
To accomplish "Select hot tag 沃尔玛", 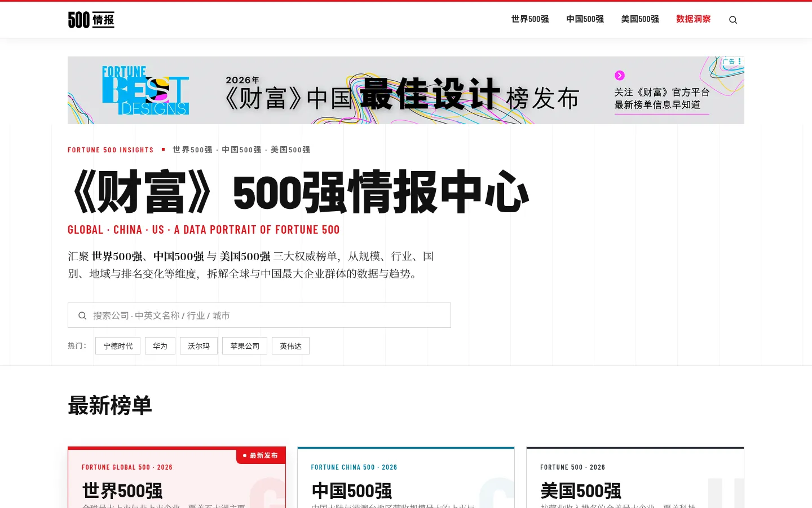I will click(x=198, y=346).
